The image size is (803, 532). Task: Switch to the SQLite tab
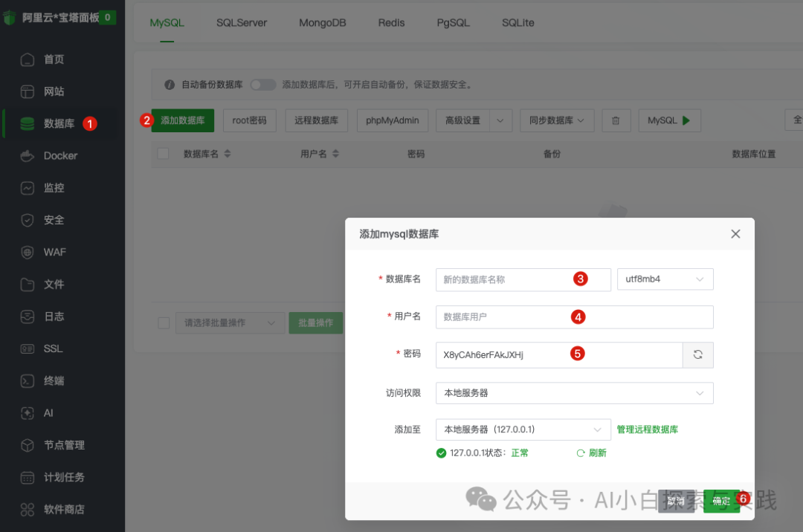(517, 23)
